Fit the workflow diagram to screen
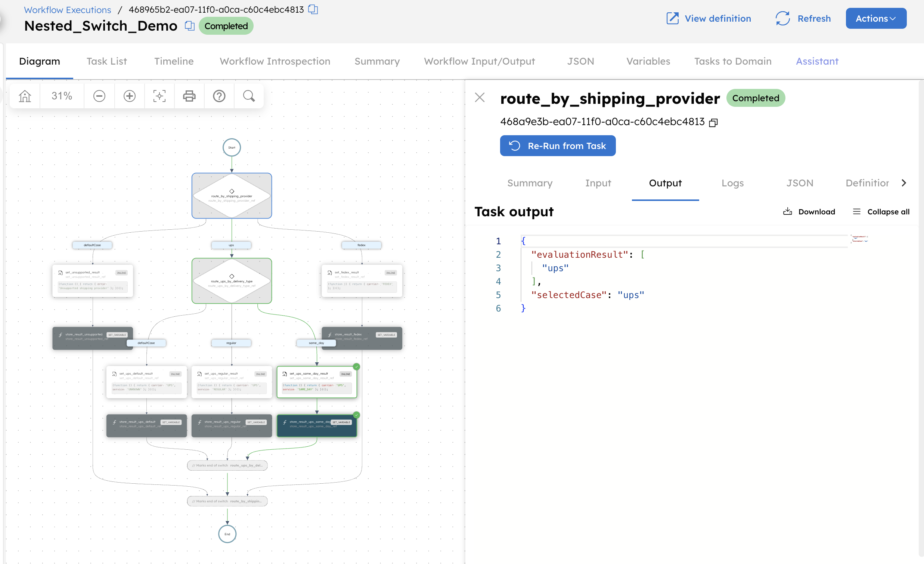This screenshot has height=564, width=924. click(x=159, y=96)
